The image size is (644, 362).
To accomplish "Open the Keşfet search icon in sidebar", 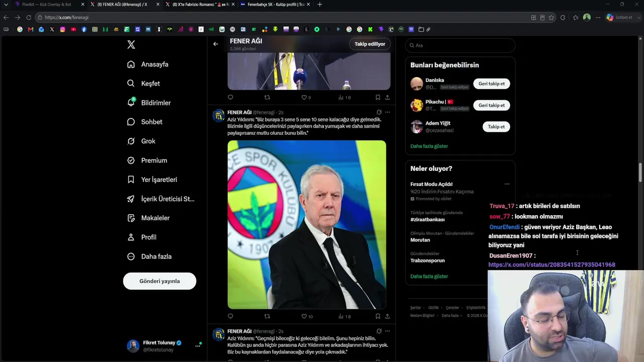I will (131, 83).
